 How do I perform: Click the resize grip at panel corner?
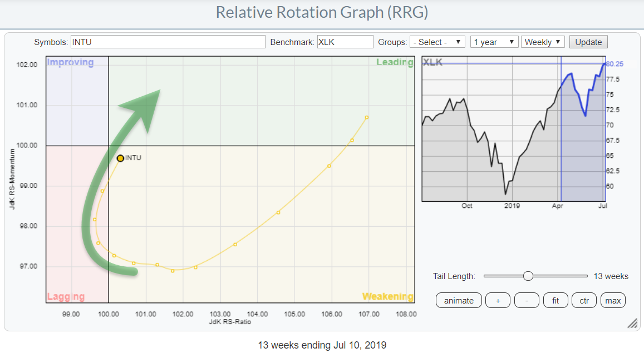tap(632, 324)
